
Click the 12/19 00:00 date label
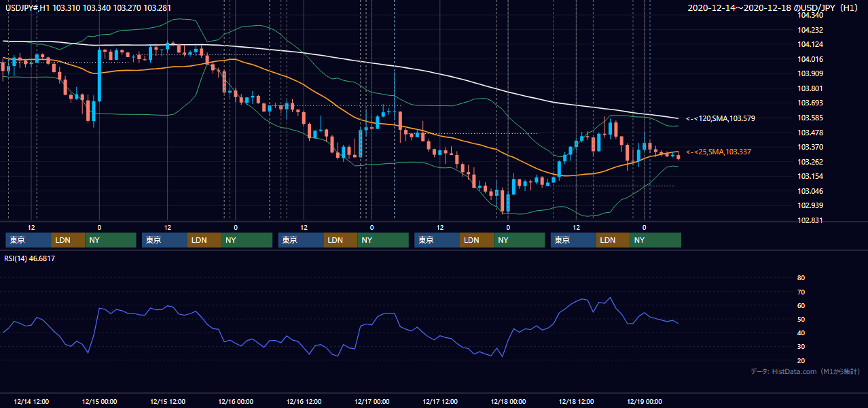coord(644,401)
